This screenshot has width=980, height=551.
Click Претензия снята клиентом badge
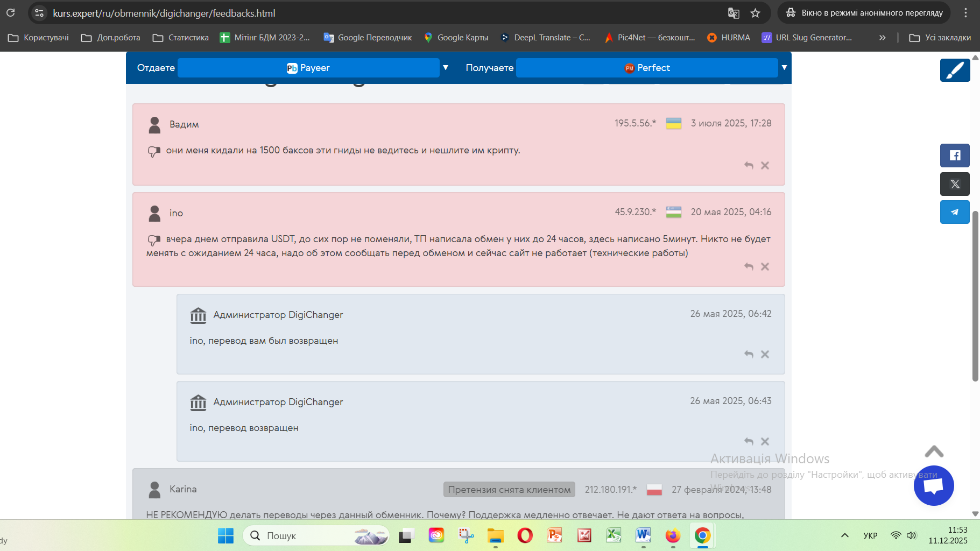pos(509,490)
